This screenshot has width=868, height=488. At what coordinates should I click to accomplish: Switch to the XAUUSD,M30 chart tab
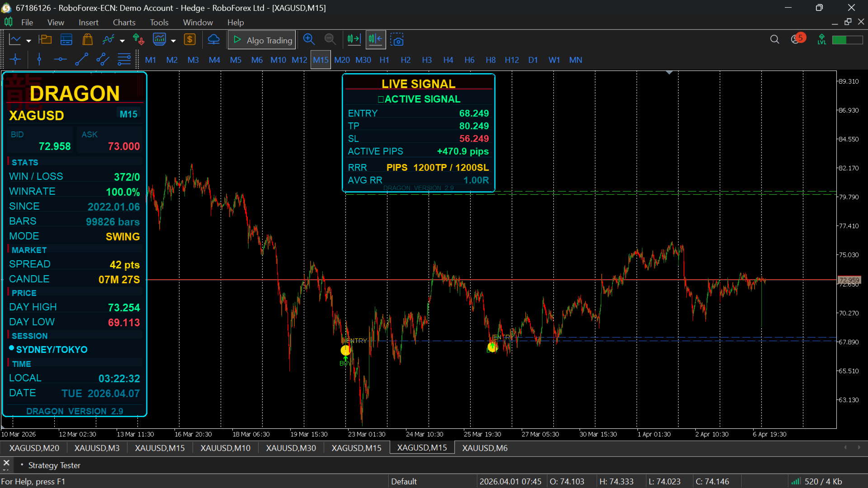click(x=291, y=448)
